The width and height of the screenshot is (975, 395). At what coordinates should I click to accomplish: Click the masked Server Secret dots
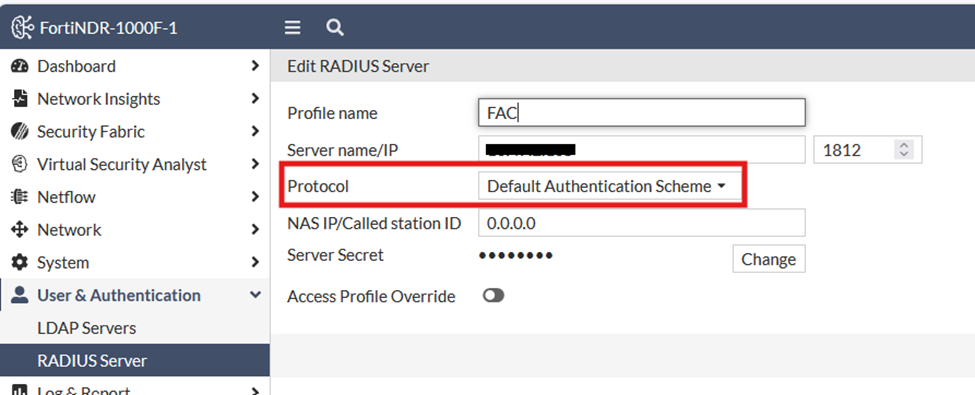coord(515,256)
